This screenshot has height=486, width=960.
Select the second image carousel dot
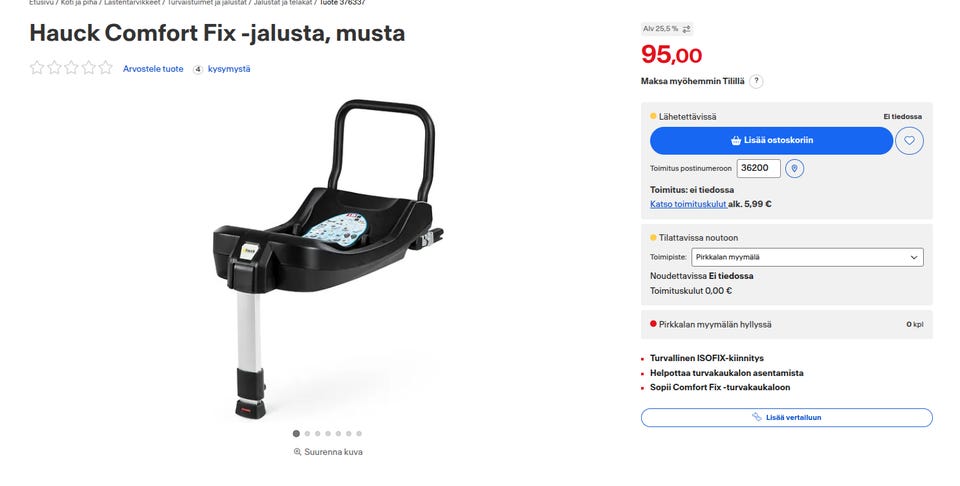tap(307, 433)
